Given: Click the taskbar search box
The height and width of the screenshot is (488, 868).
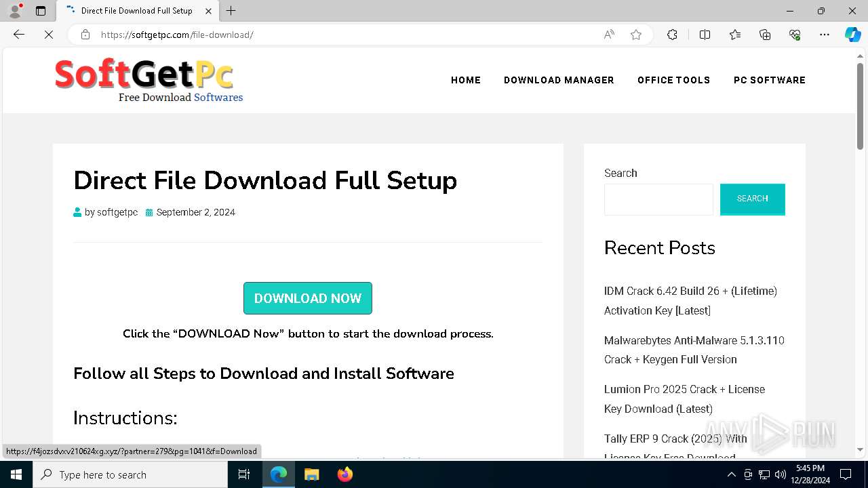Looking at the screenshot, I should 130,474.
